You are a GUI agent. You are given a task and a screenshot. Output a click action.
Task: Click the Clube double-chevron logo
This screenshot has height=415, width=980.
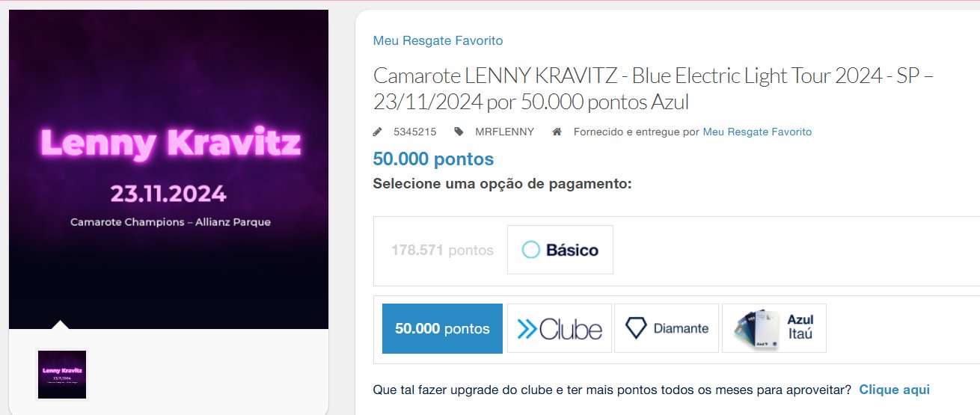coord(560,328)
